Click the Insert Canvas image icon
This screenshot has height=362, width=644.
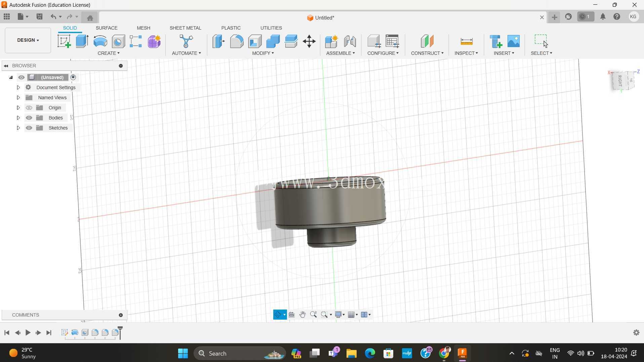[x=513, y=41]
